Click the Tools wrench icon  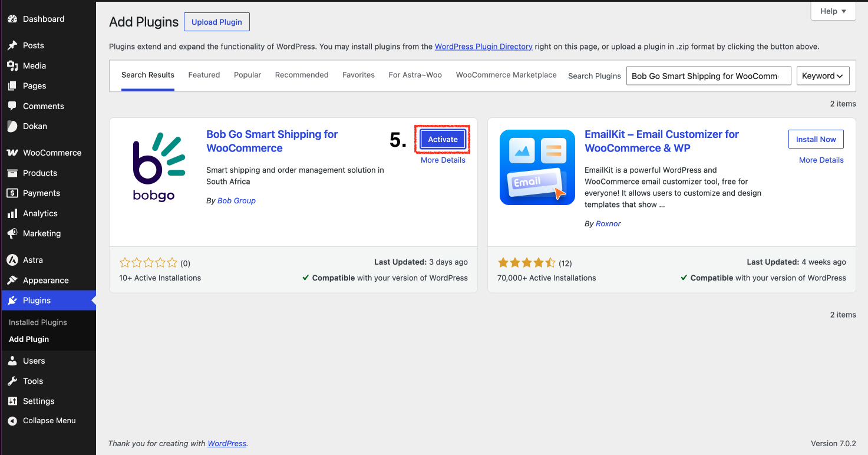pyautogui.click(x=12, y=381)
